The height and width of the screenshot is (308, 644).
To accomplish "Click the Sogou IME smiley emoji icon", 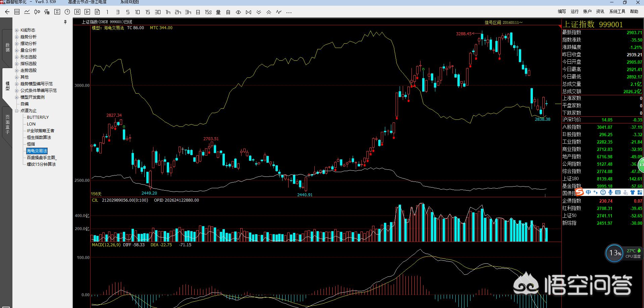I will [603, 192].
